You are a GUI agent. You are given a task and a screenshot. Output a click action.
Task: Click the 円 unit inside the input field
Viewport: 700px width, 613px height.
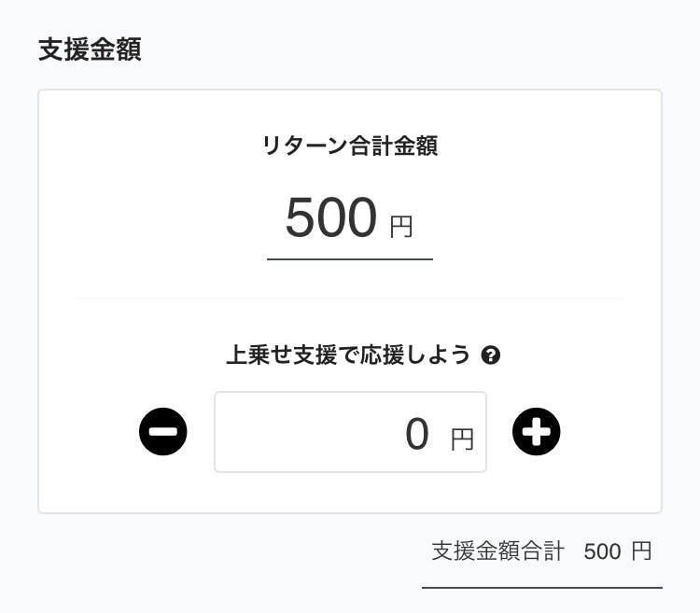[463, 439]
